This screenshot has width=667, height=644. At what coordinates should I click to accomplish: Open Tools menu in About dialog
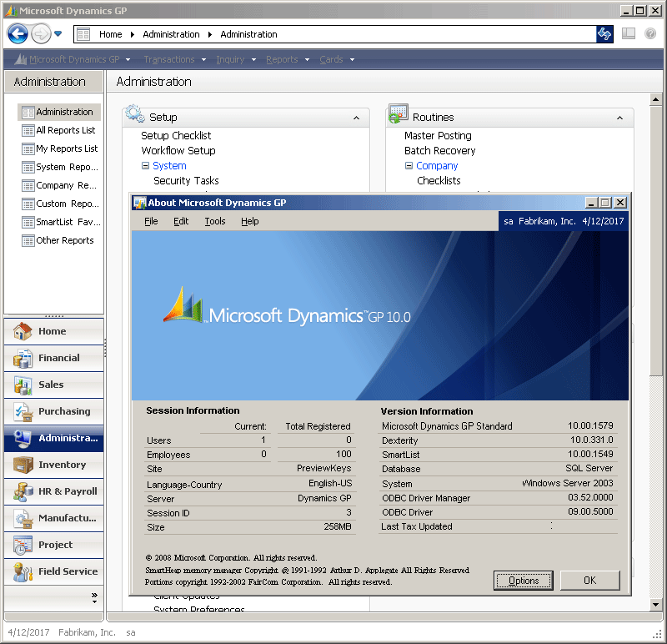(x=215, y=221)
